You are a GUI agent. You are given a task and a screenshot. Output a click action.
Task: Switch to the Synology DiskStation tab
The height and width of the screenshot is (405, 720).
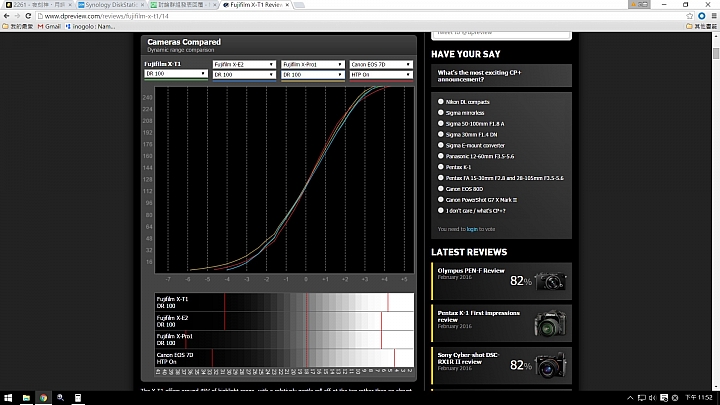[x=110, y=5]
